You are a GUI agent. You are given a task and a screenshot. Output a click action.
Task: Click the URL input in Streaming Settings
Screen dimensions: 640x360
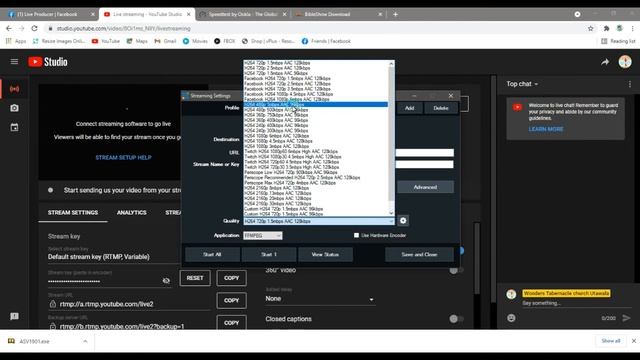[424, 153]
